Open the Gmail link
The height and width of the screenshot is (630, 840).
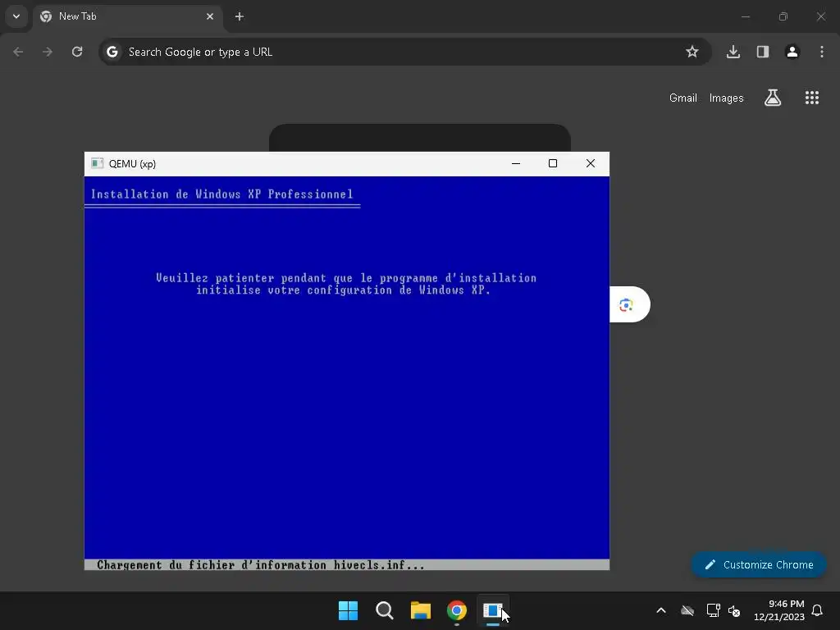click(683, 98)
